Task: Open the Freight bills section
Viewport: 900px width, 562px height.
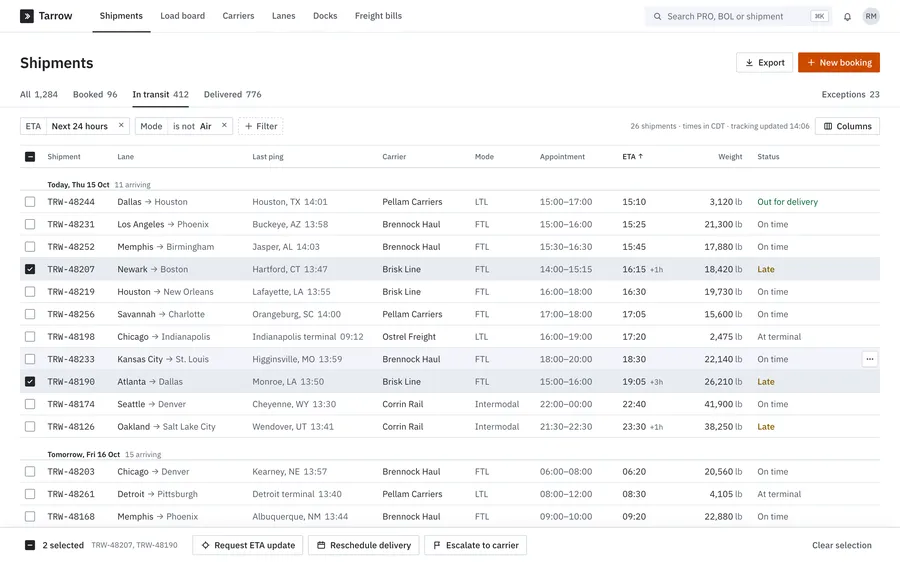Action: coord(378,16)
